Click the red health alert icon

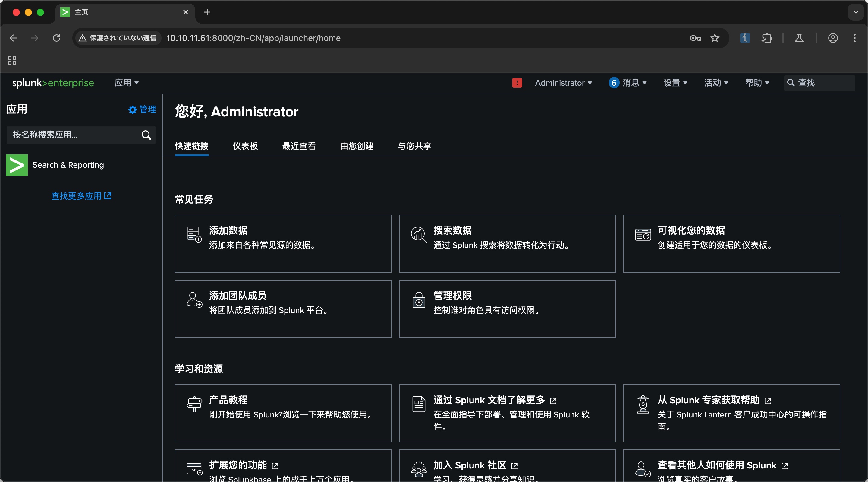(x=517, y=83)
